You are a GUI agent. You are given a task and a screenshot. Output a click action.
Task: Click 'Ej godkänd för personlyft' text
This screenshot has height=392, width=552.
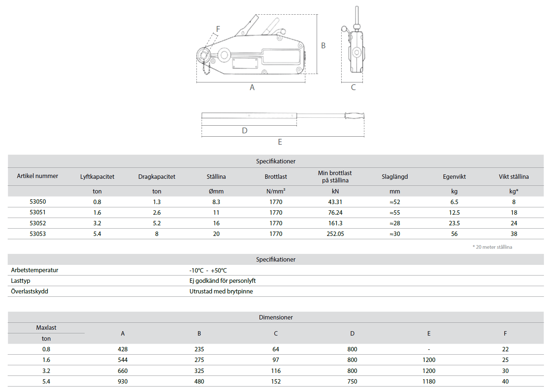(222, 281)
